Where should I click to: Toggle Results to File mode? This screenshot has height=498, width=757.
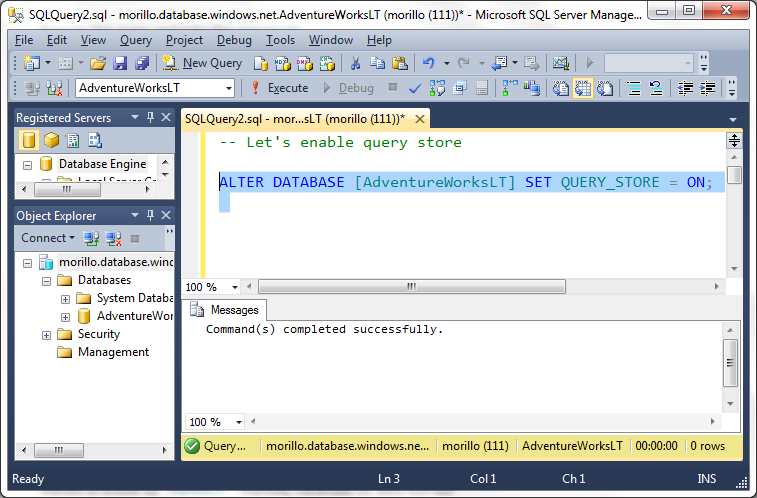coord(605,88)
